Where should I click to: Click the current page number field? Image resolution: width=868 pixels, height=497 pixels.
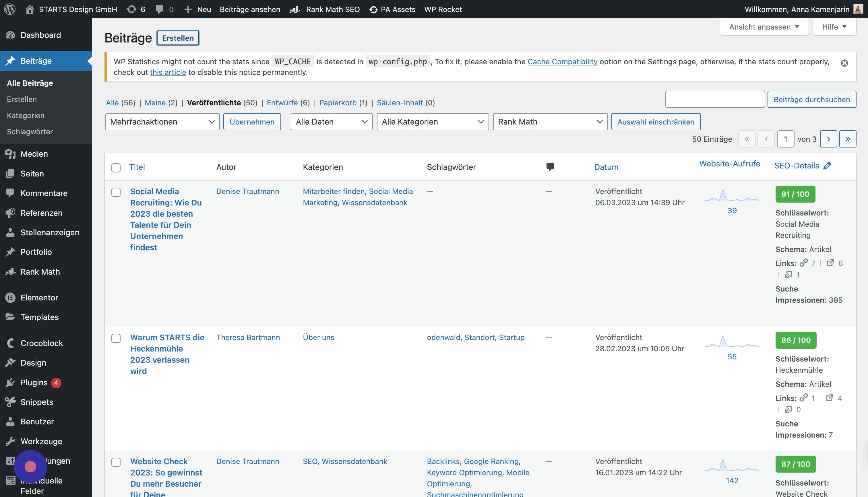pyautogui.click(x=785, y=139)
